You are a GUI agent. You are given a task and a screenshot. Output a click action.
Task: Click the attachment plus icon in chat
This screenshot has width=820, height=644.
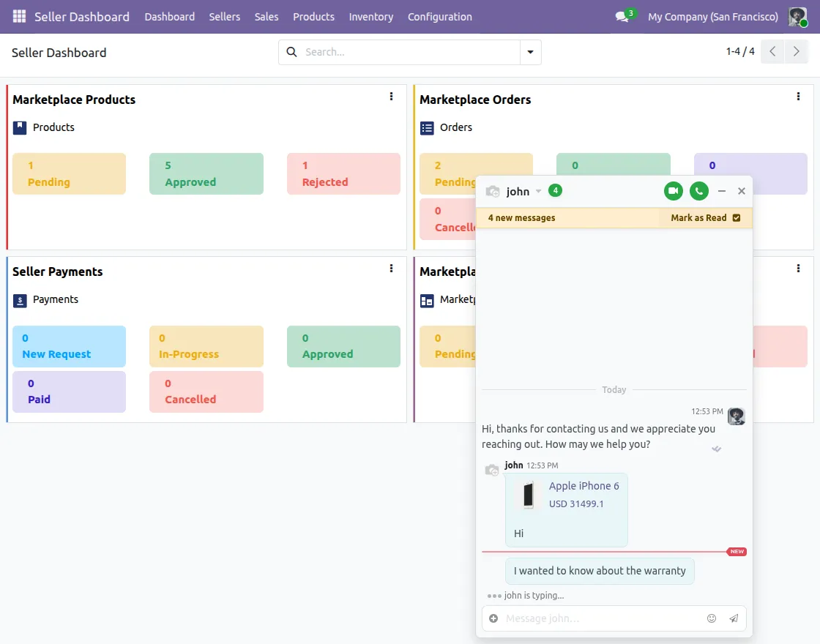(493, 618)
